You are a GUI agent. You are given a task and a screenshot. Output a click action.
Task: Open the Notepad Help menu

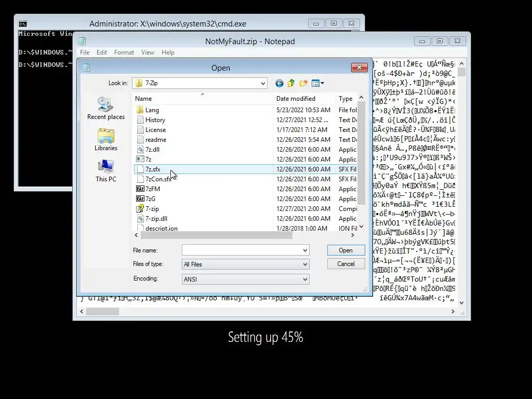click(168, 52)
